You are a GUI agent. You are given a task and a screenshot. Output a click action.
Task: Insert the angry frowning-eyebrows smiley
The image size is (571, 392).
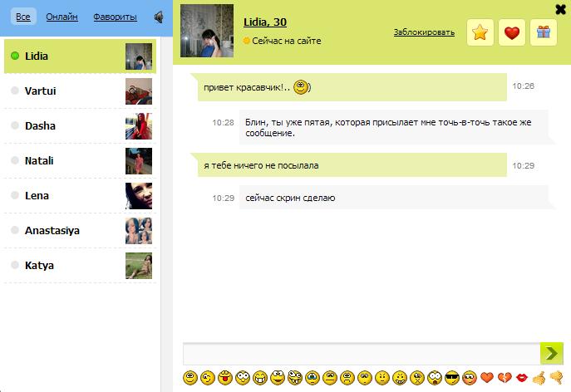(x=382, y=378)
